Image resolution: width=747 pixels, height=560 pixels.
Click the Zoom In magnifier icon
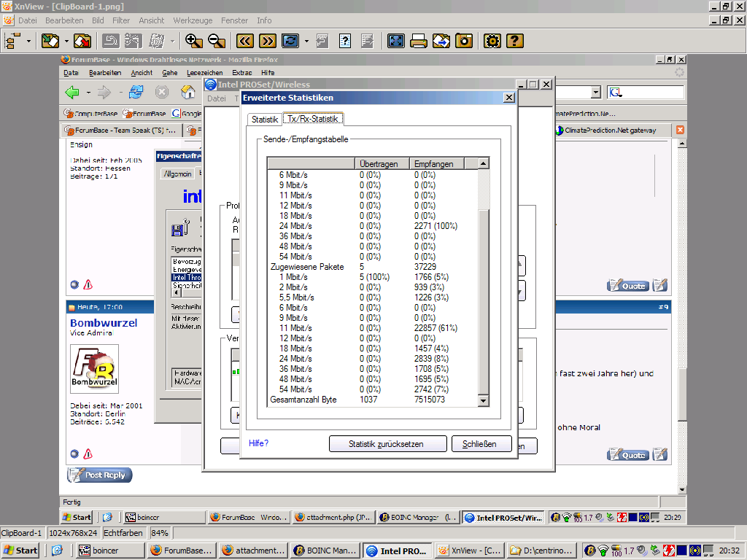pos(193,41)
